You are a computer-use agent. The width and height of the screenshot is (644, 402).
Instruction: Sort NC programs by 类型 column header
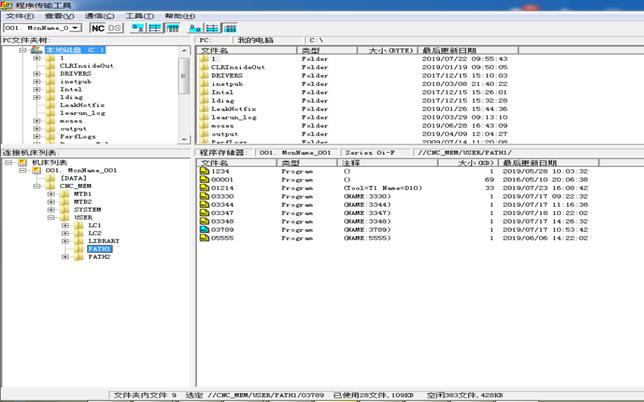click(x=307, y=163)
